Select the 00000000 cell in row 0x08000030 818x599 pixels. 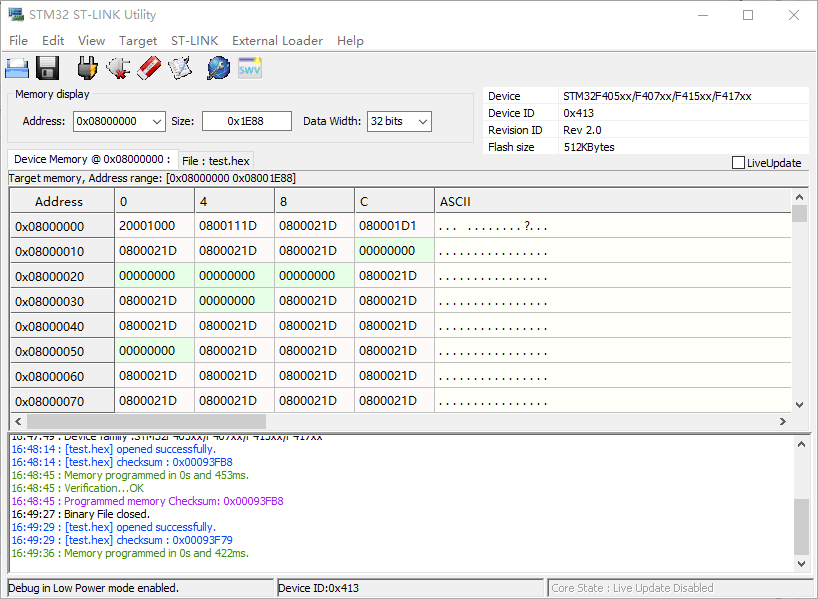[x=234, y=301]
